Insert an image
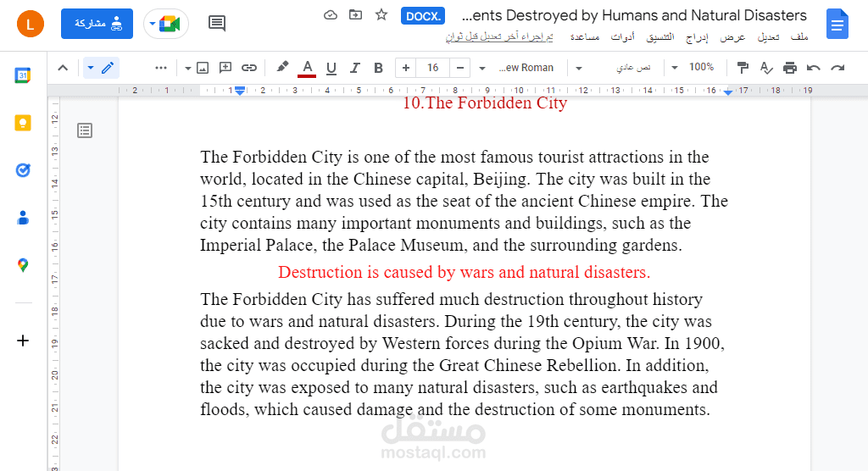Image resolution: width=868 pixels, height=471 pixels. click(x=203, y=68)
